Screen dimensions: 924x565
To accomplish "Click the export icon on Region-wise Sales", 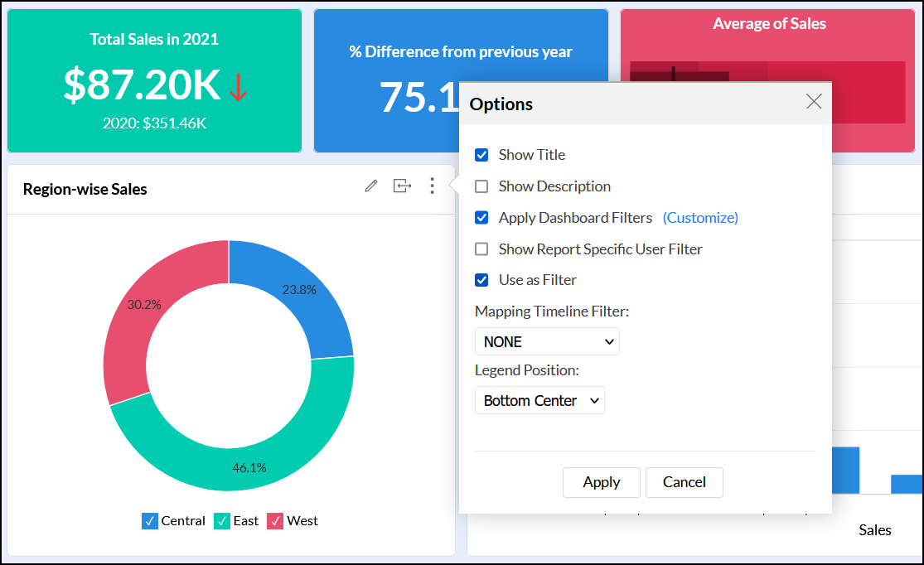I will click(x=402, y=186).
